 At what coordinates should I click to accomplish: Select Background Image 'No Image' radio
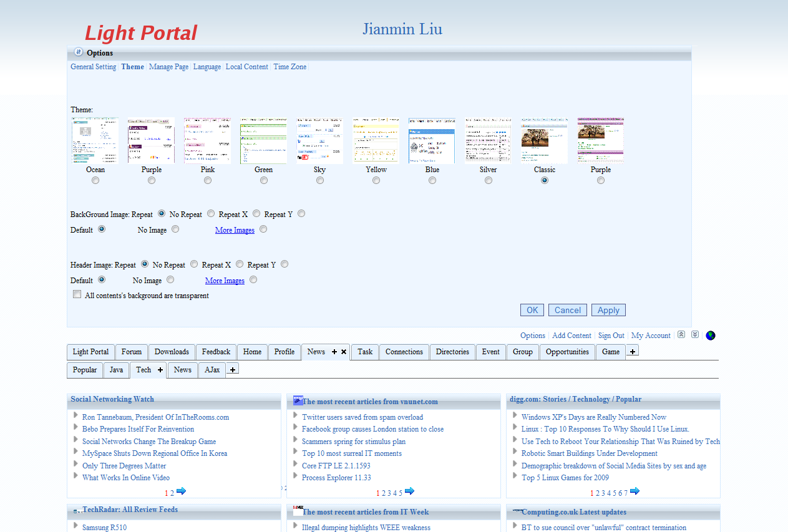click(175, 229)
